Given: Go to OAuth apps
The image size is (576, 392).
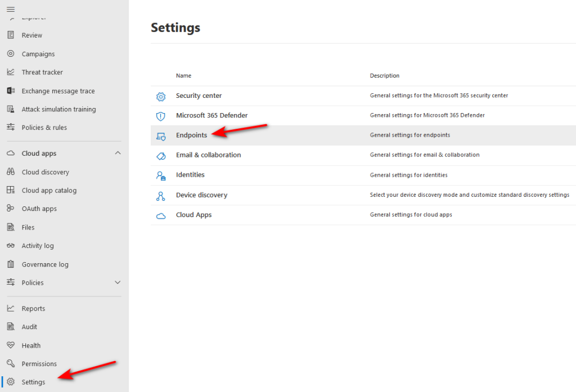Looking at the screenshot, I should [x=39, y=209].
